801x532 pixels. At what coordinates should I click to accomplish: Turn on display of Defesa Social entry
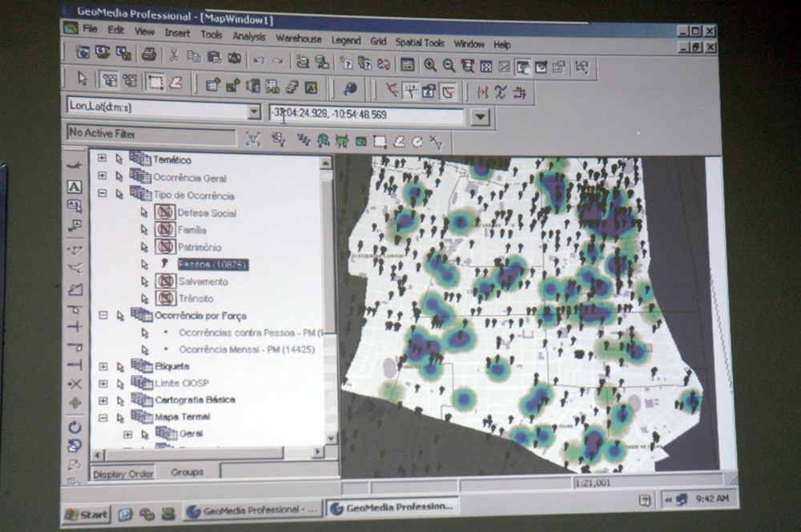(x=164, y=212)
